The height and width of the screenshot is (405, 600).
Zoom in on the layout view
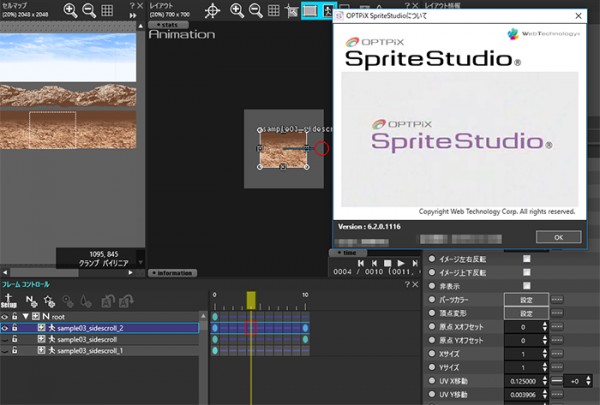[x=237, y=10]
